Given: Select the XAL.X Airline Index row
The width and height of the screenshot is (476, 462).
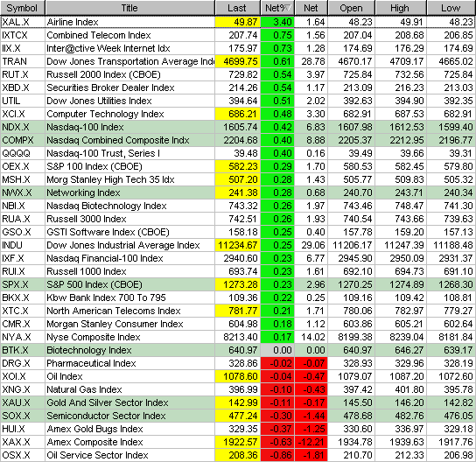Looking at the screenshot, I should (x=238, y=22).
